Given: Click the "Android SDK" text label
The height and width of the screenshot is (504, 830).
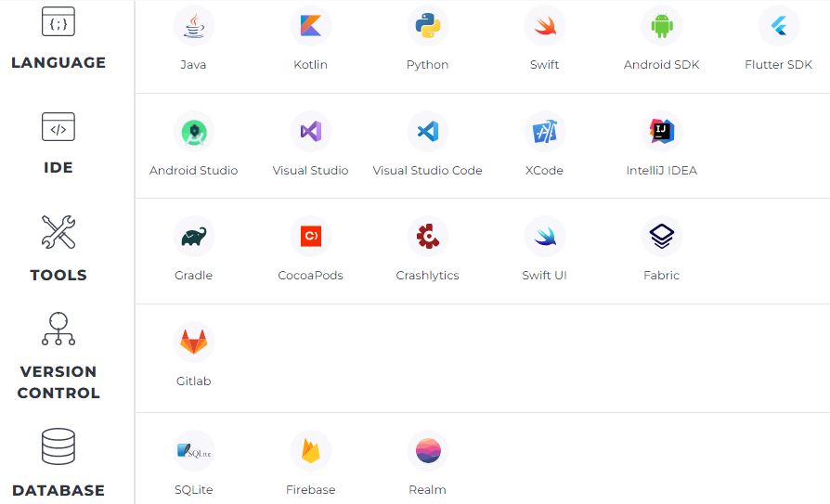Looking at the screenshot, I should (x=662, y=65).
